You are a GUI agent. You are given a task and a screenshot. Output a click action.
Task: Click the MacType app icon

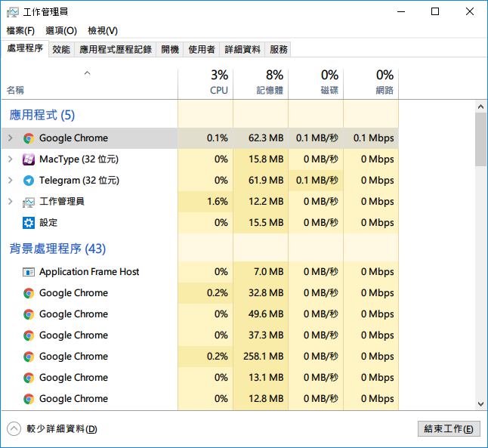coord(29,159)
